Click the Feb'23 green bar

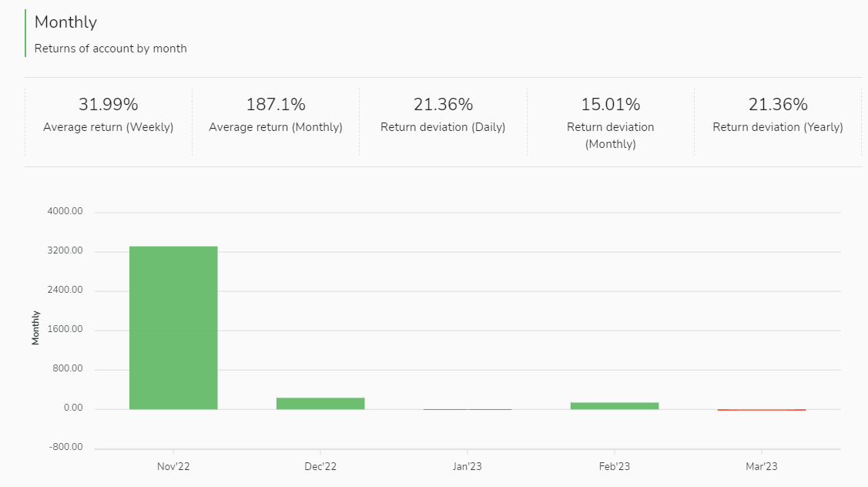[615, 405]
